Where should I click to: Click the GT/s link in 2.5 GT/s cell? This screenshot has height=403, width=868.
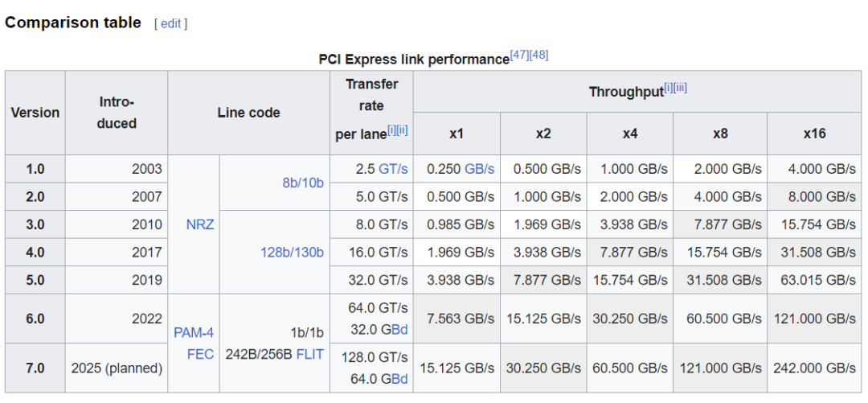[x=394, y=169]
